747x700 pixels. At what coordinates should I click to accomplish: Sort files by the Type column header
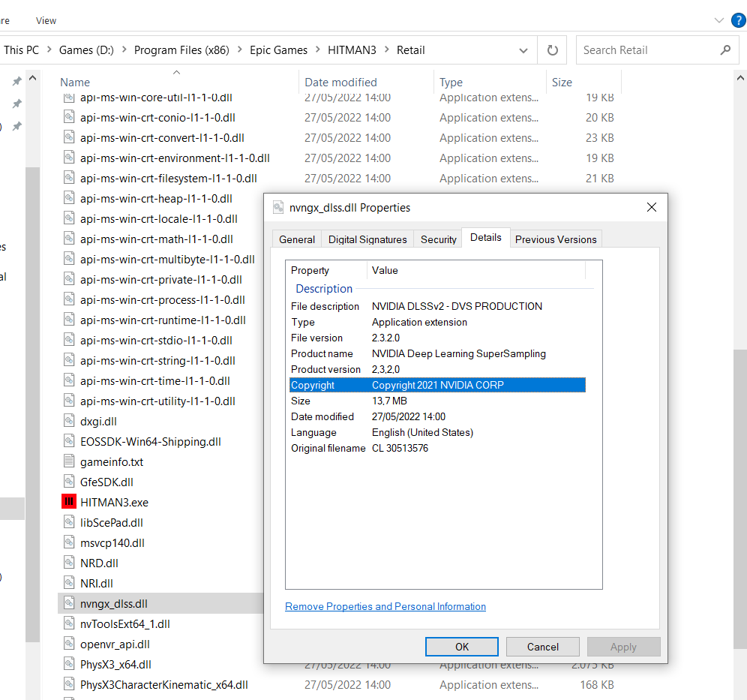coord(490,82)
